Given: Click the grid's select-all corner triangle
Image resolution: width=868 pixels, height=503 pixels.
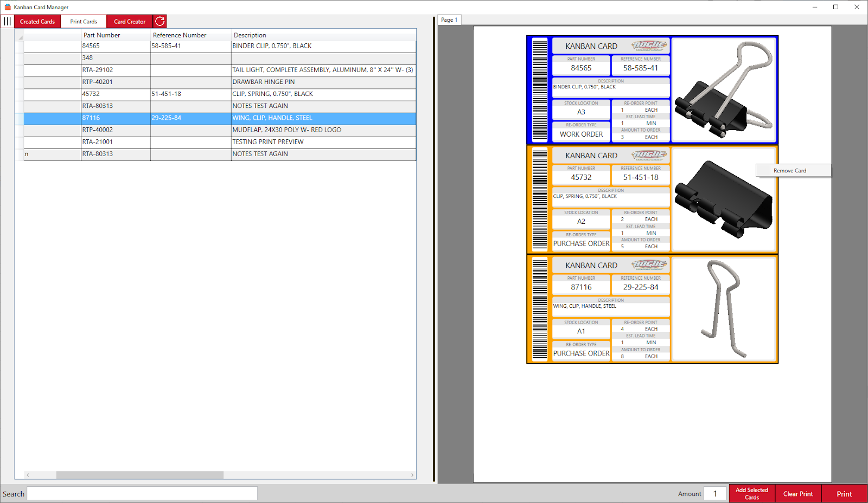Looking at the screenshot, I should click(x=20, y=36).
